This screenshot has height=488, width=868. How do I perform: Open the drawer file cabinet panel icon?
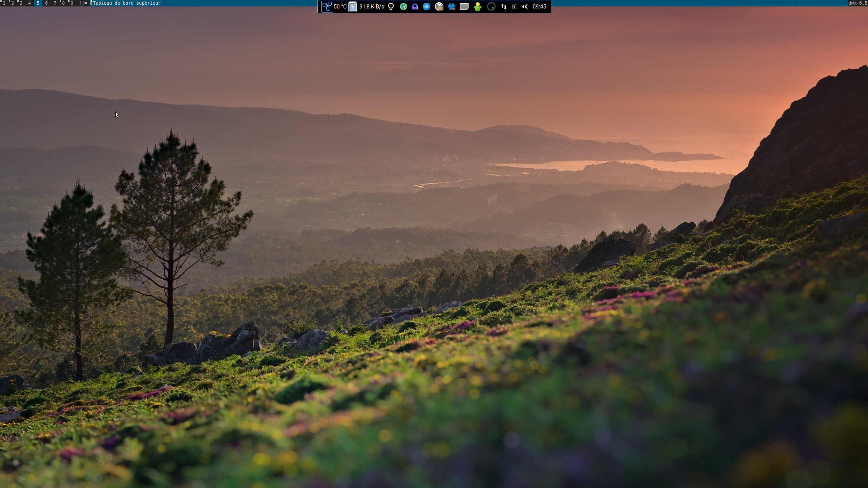click(x=353, y=6)
